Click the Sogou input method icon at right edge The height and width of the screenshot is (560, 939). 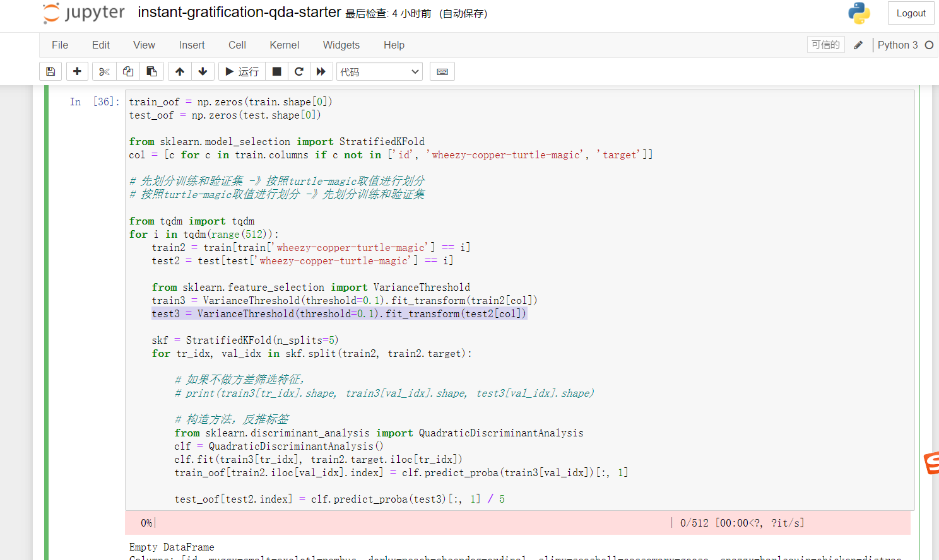pyautogui.click(x=931, y=463)
